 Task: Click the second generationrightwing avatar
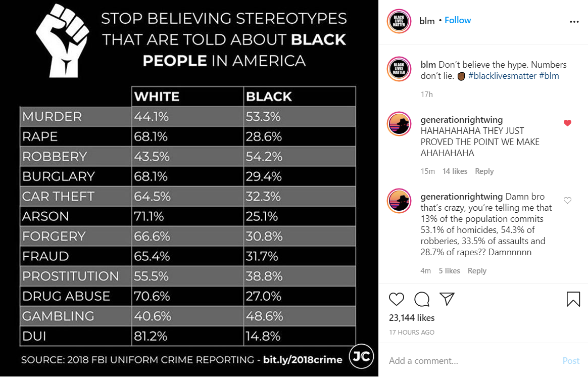pyautogui.click(x=399, y=201)
